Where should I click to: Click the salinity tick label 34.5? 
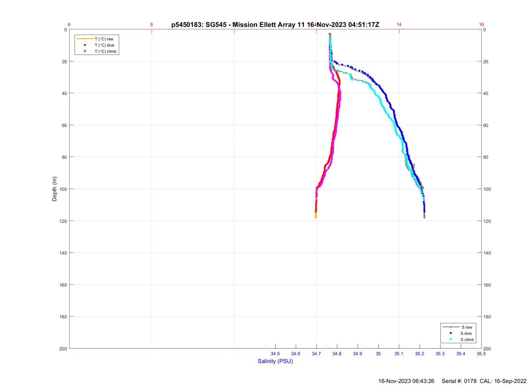(275, 354)
